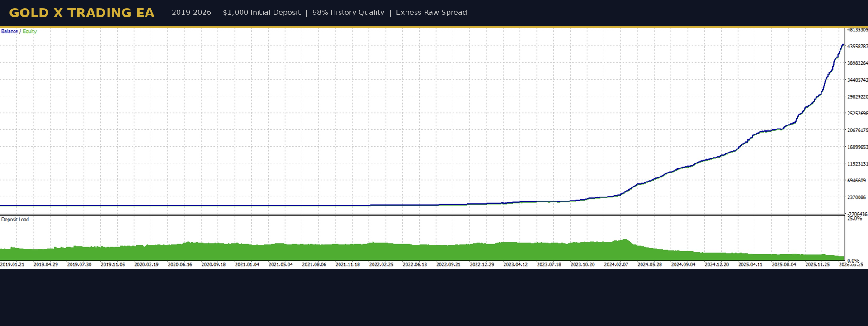Select the 20676175 axis value
The height and width of the screenshot is (326, 868).
click(857, 130)
